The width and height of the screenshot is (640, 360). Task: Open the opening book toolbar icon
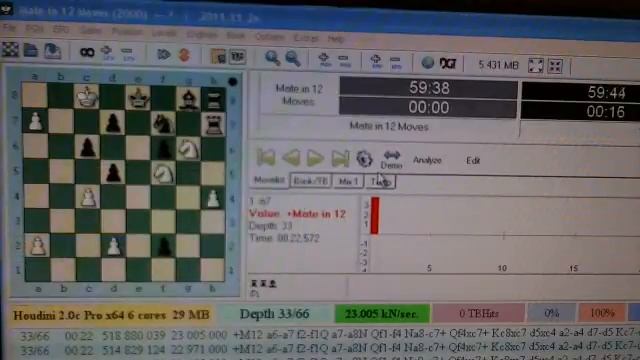[218, 56]
